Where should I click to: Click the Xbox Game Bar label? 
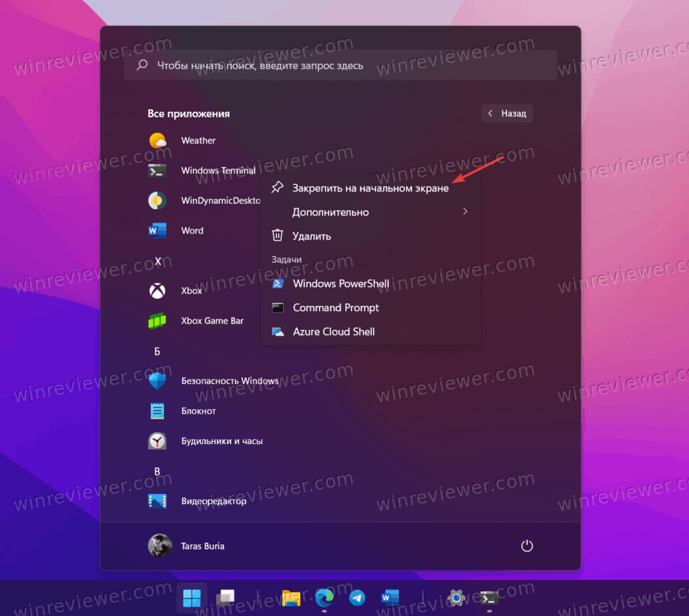pyautogui.click(x=213, y=321)
